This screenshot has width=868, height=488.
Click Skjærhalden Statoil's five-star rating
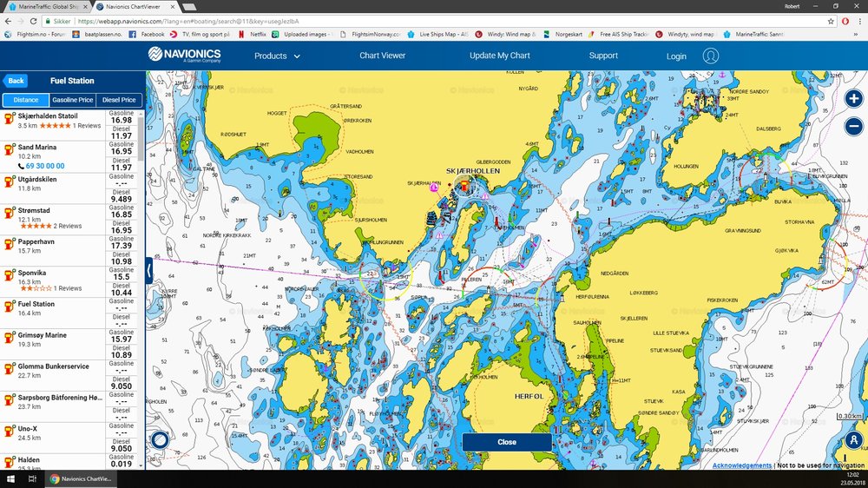tap(55, 126)
